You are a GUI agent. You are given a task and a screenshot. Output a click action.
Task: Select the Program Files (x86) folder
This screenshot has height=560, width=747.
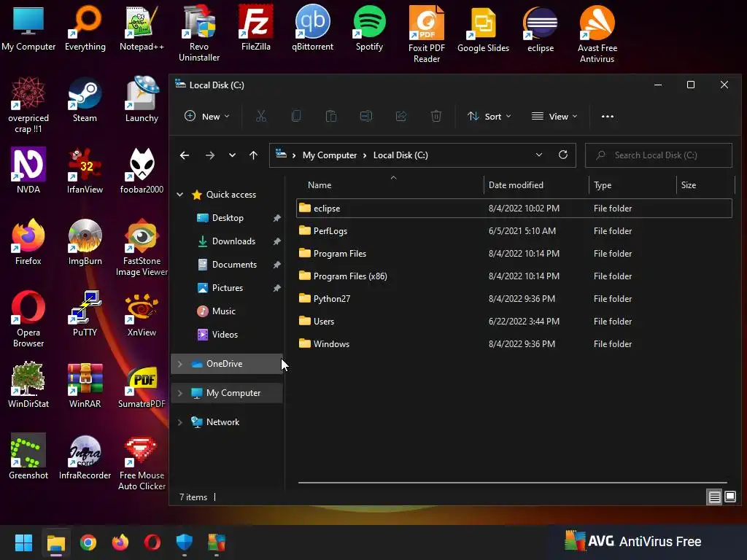click(514, 276)
